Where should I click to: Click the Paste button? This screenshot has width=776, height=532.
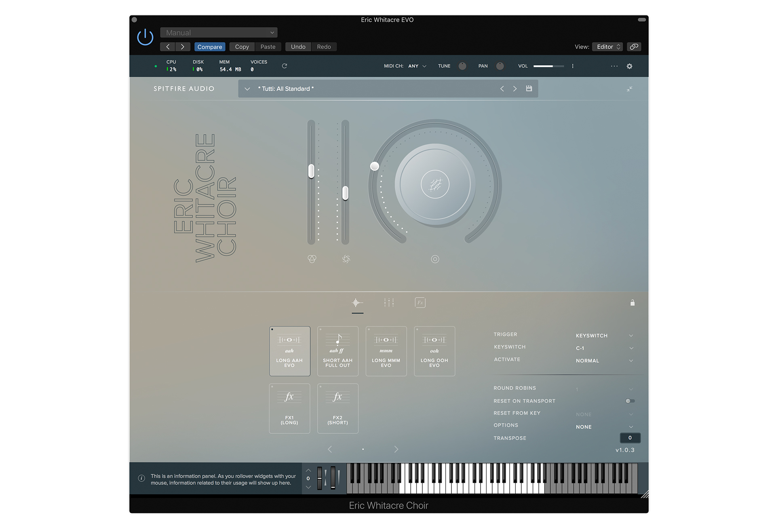[268, 47]
